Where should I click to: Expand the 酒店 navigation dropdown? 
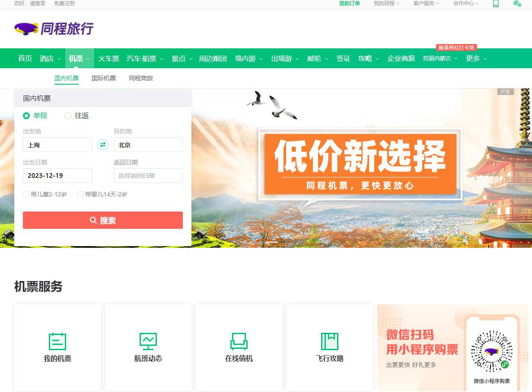pyautogui.click(x=50, y=59)
